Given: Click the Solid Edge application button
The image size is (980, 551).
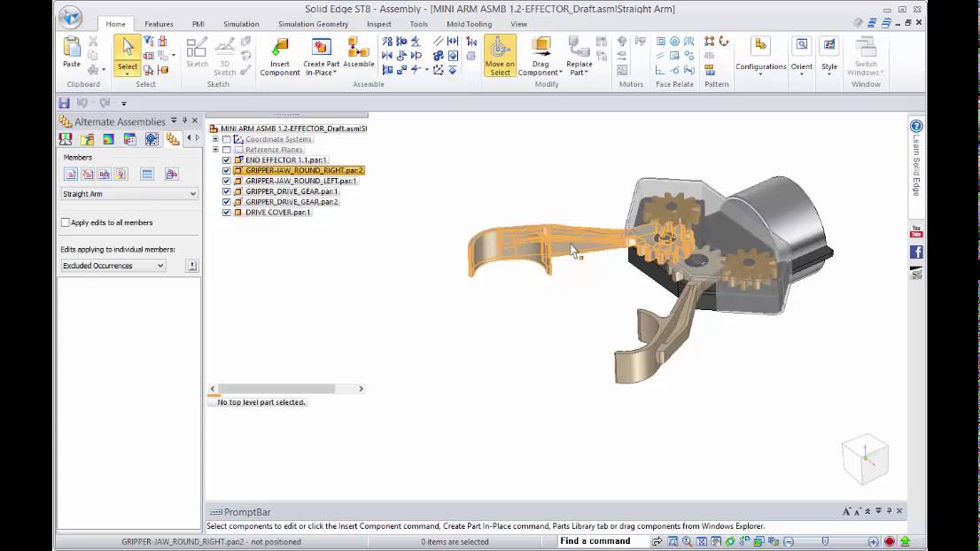Looking at the screenshot, I should pyautogui.click(x=71, y=18).
